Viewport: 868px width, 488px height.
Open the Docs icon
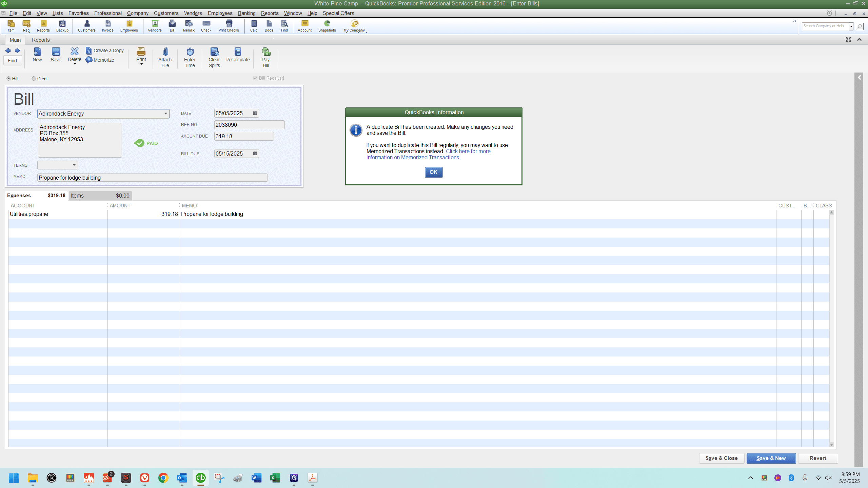click(269, 26)
